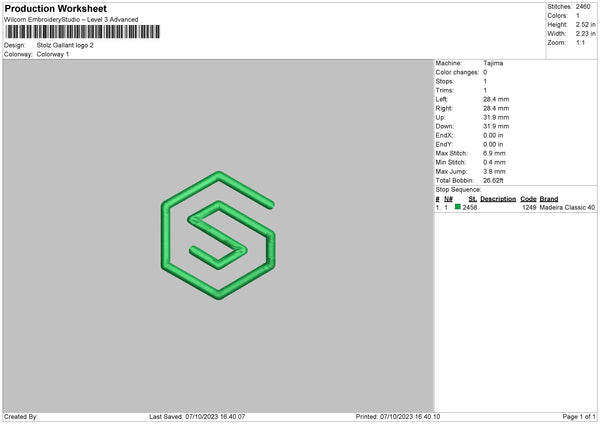This screenshot has width=600, height=424.
Task: Select the 'Production Worksheet' title
Action: coord(55,8)
